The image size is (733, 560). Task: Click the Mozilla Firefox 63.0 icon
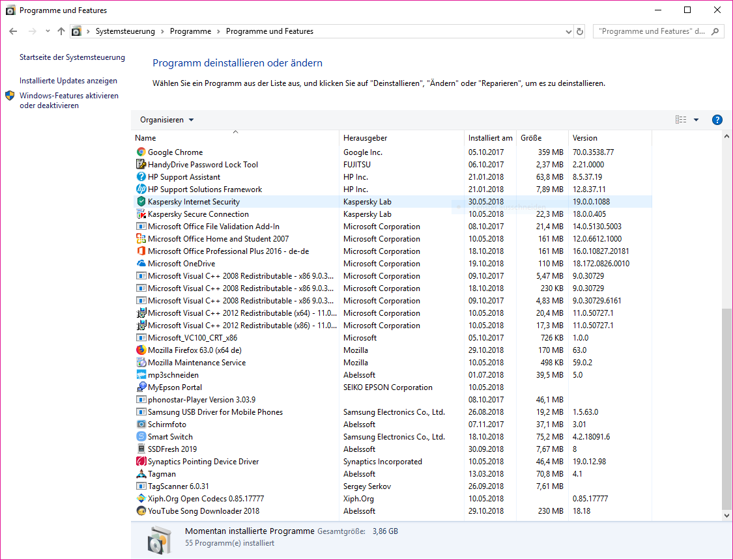point(141,350)
